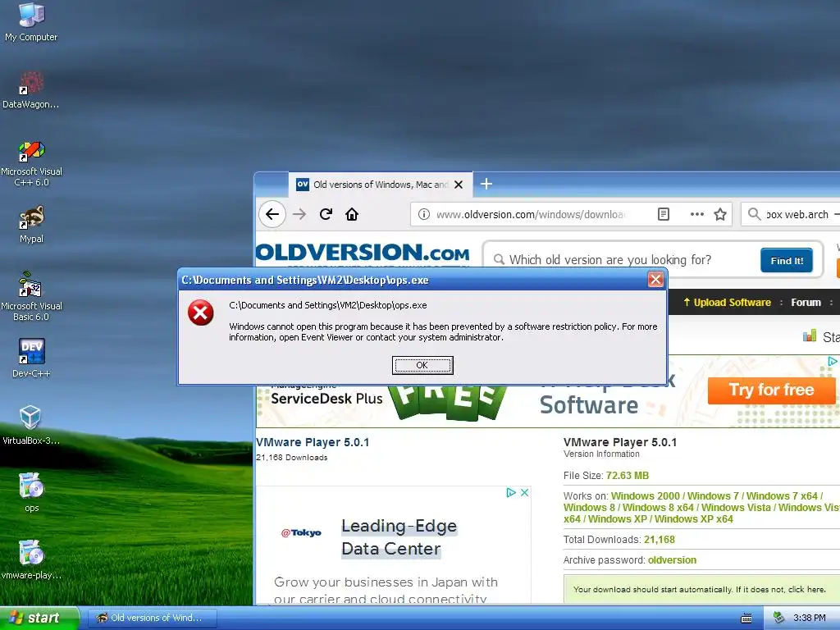
Task: Show site information icon in address bar
Action: point(424,214)
